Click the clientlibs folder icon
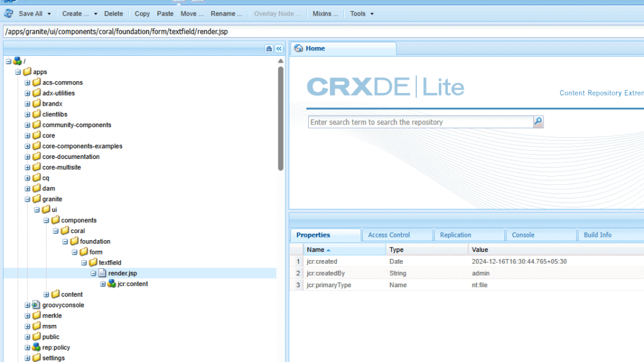Image resolution: width=644 pixels, height=362 pixels. (36, 114)
